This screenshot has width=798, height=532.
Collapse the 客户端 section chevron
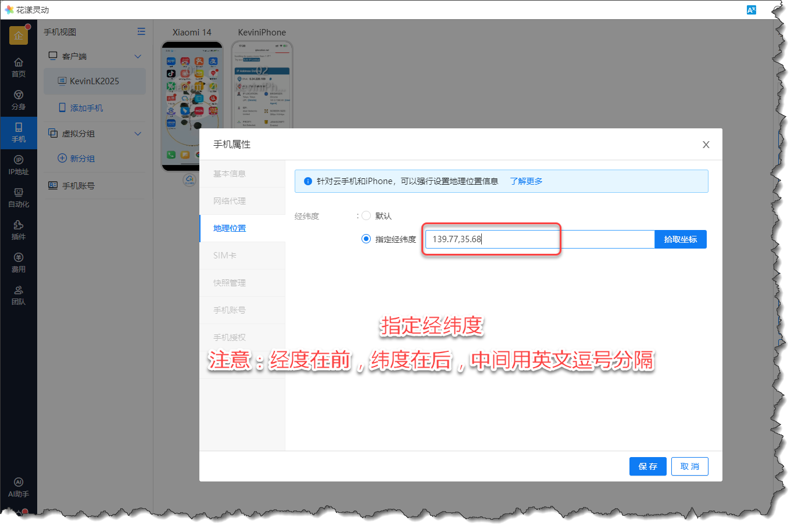pyautogui.click(x=138, y=56)
